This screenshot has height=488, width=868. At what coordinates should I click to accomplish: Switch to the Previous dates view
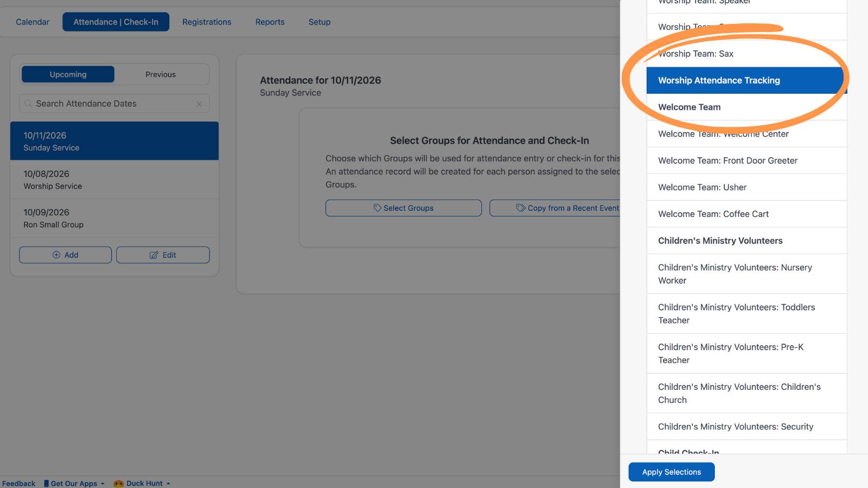(161, 74)
